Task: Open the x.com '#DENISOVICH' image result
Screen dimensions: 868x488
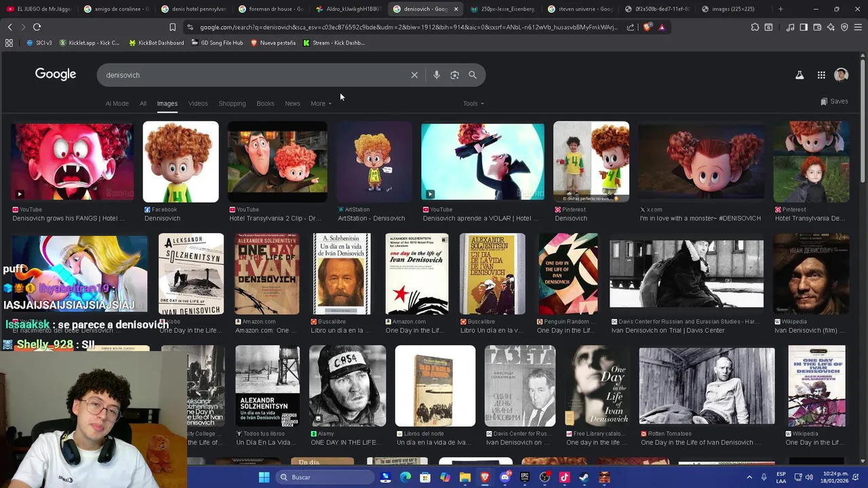Action: pyautogui.click(x=701, y=161)
